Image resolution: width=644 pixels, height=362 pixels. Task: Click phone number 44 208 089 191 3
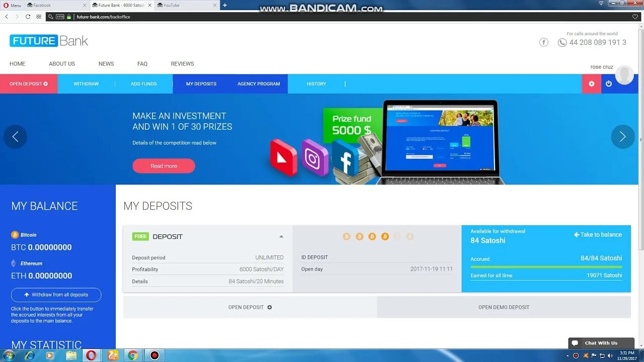[598, 42]
